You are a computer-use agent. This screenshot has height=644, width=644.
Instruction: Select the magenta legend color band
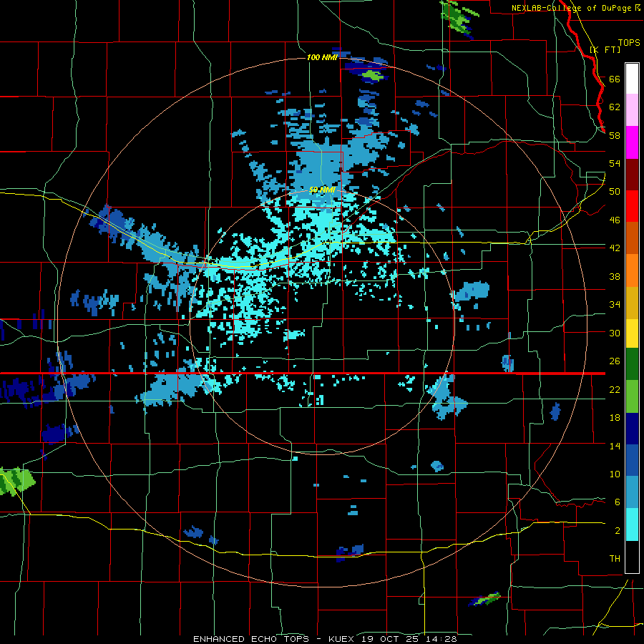pos(632,142)
